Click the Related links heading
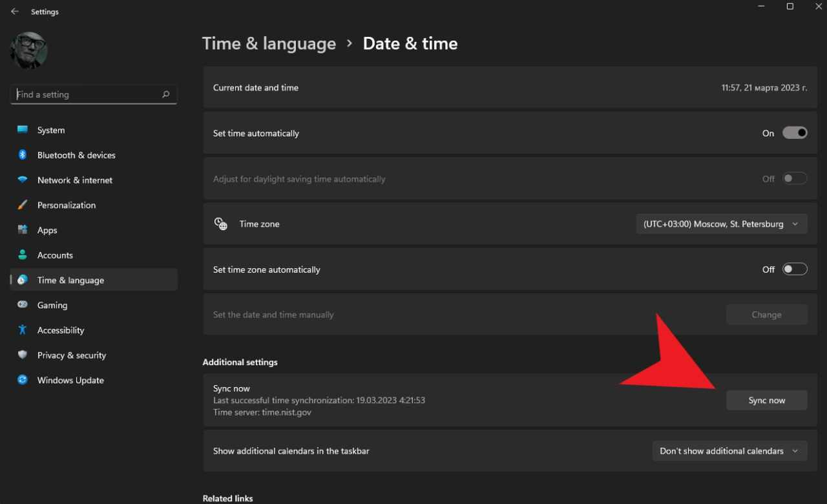Image resolution: width=827 pixels, height=504 pixels. point(228,498)
